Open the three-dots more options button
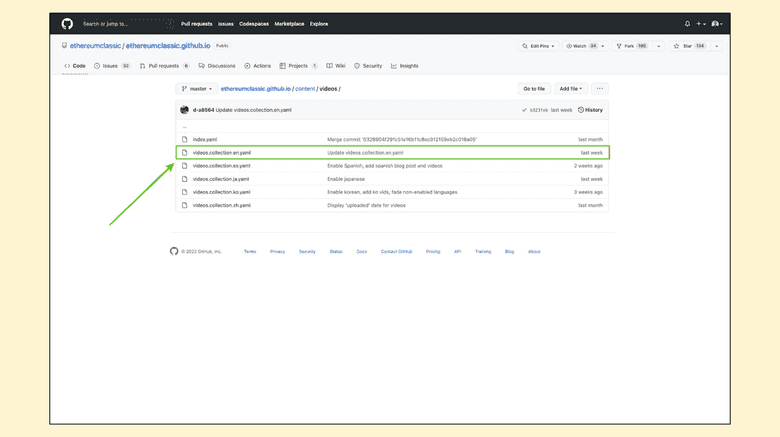The height and width of the screenshot is (437, 780). 599,89
